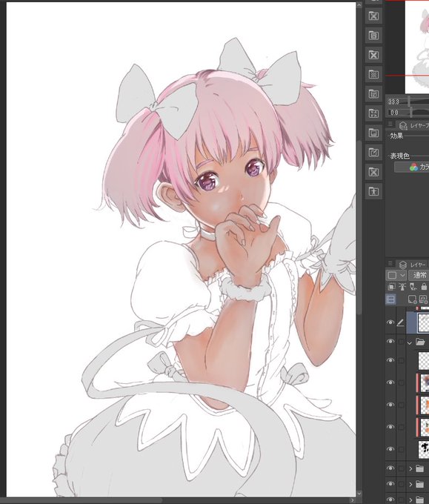
Task: Click the canvas vertical scrollbar
Action: 359,228
